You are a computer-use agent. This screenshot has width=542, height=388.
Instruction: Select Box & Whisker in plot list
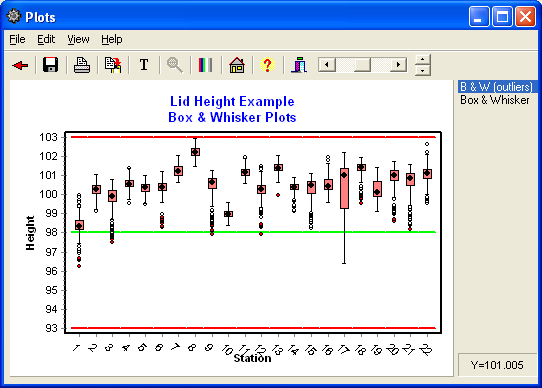[494, 100]
